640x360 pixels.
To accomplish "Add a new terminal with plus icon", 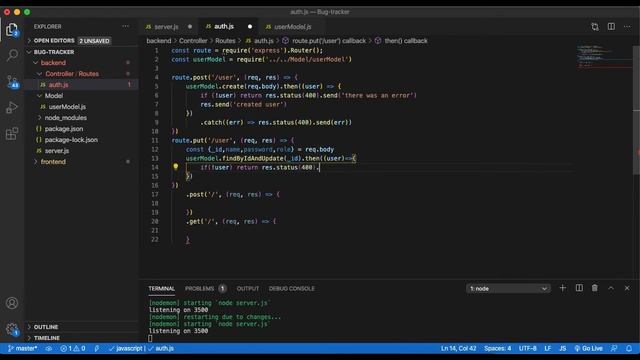I will pos(562,288).
